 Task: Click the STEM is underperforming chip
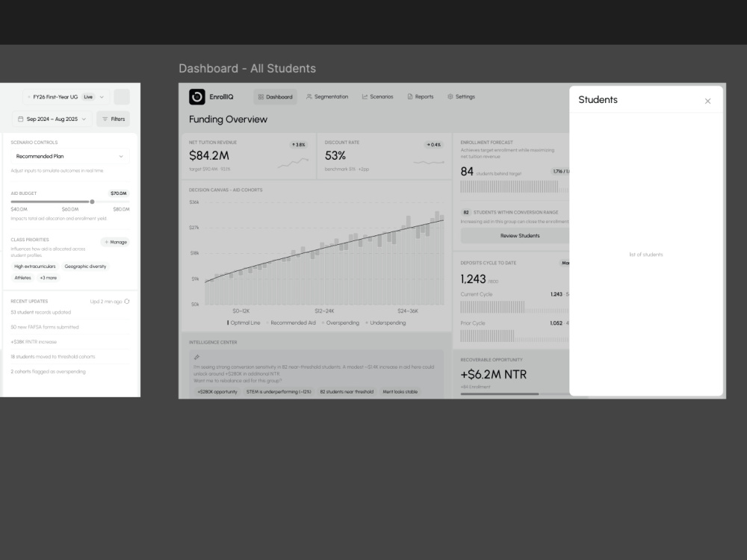279,392
